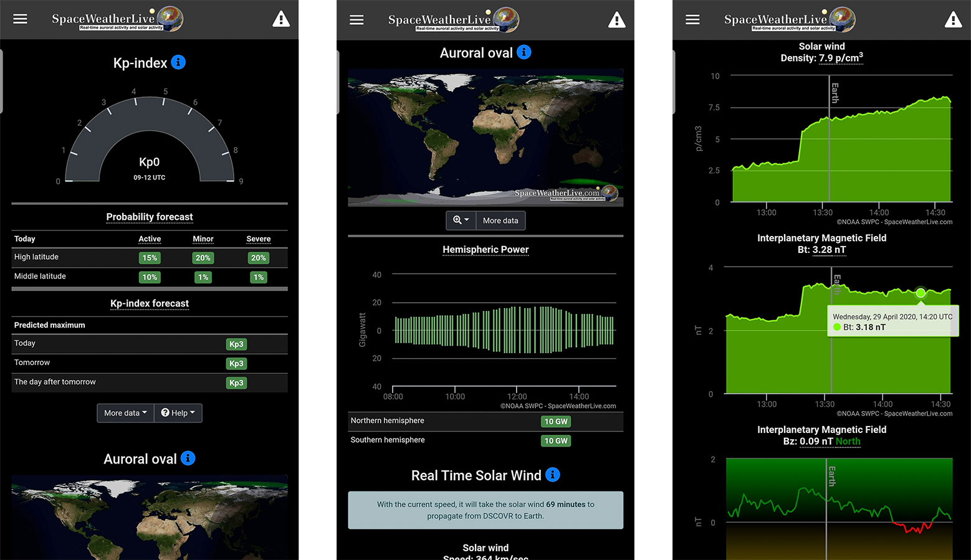Click the 10 GW badge for Northern hemisphere
The height and width of the screenshot is (560, 971).
point(555,421)
